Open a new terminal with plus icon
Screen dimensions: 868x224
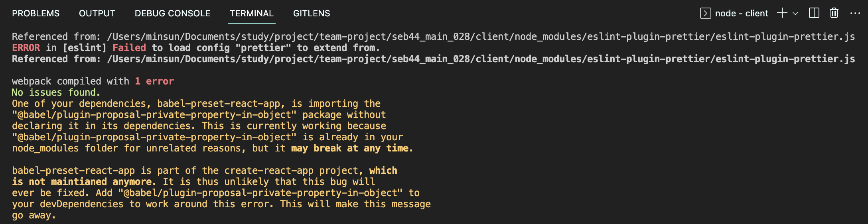point(782,13)
